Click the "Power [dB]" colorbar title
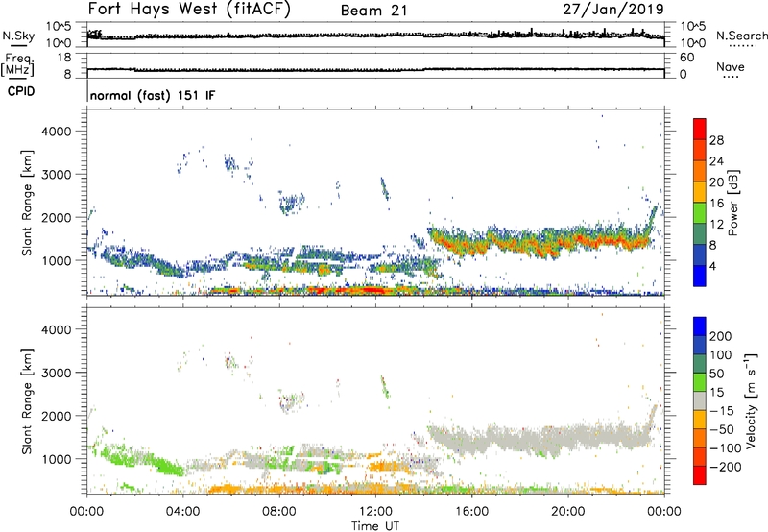This screenshot has height=532, width=768. [x=732, y=203]
